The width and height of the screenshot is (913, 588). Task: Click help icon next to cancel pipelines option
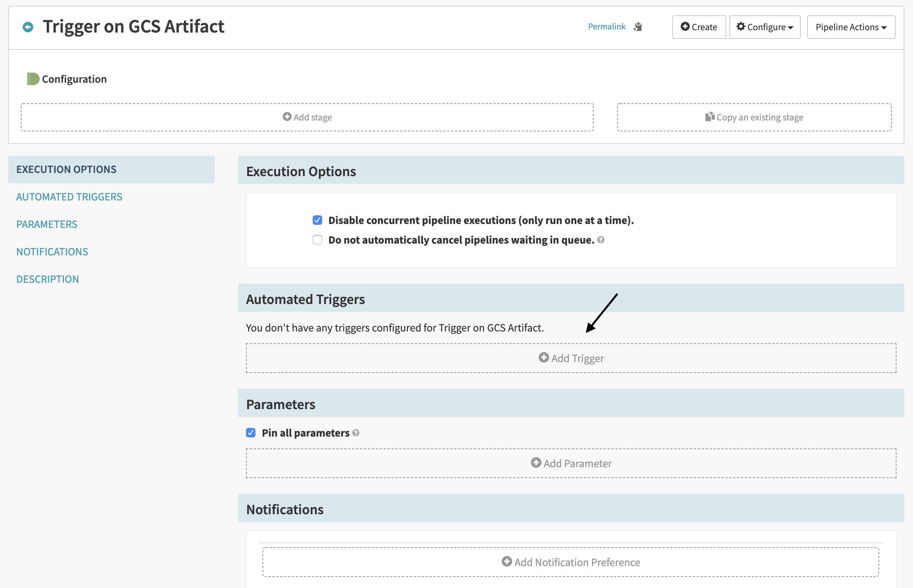point(601,240)
